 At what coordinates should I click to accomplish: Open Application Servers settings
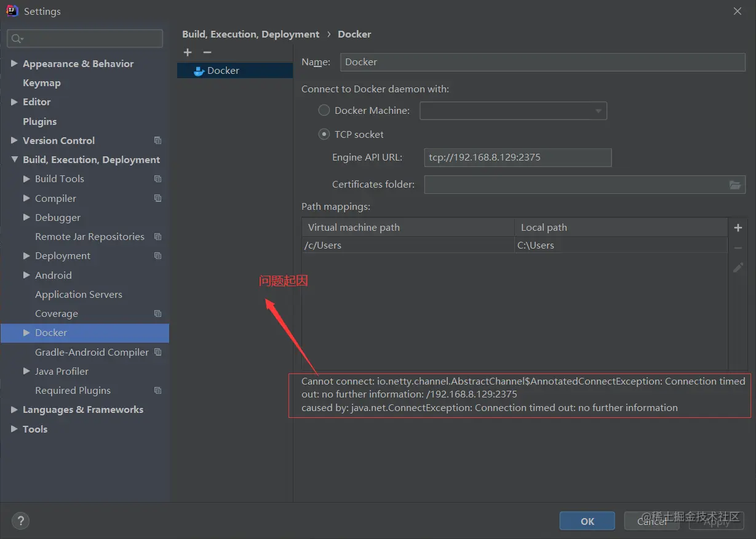[x=79, y=294]
